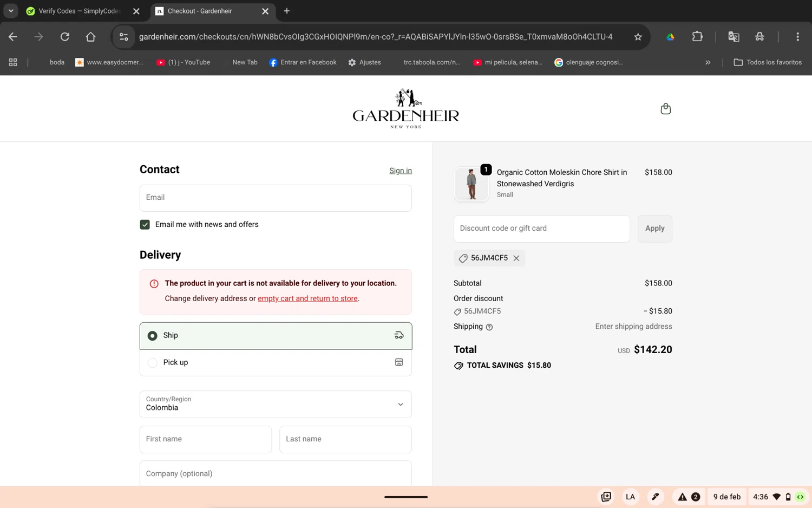Open the www.easydocmer bookmark
This screenshot has width=812, height=508.
109,62
